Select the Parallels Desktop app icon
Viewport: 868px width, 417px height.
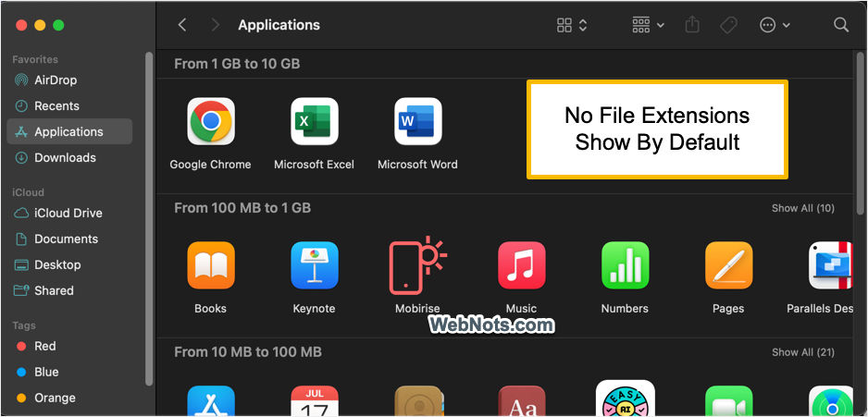click(830, 265)
